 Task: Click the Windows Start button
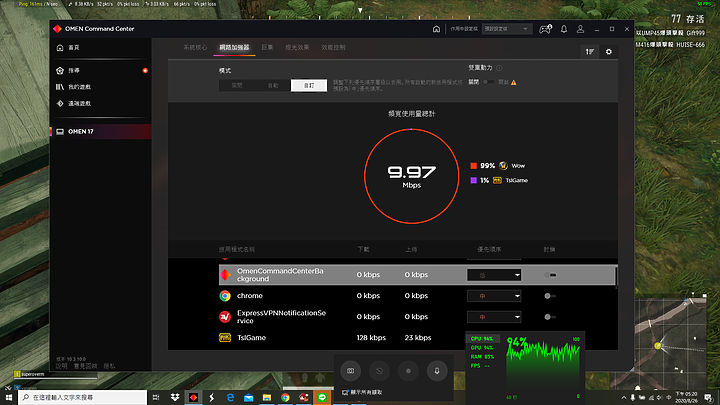[x=8, y=397]
